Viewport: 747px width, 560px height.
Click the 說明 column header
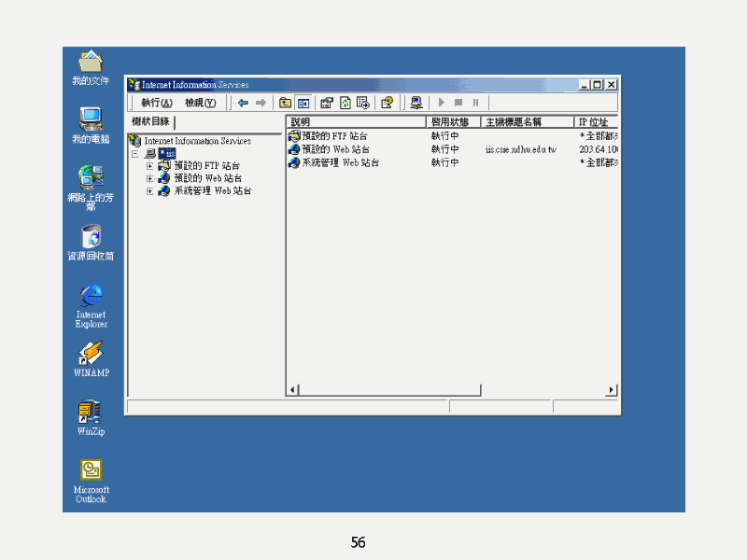[356, 122]
